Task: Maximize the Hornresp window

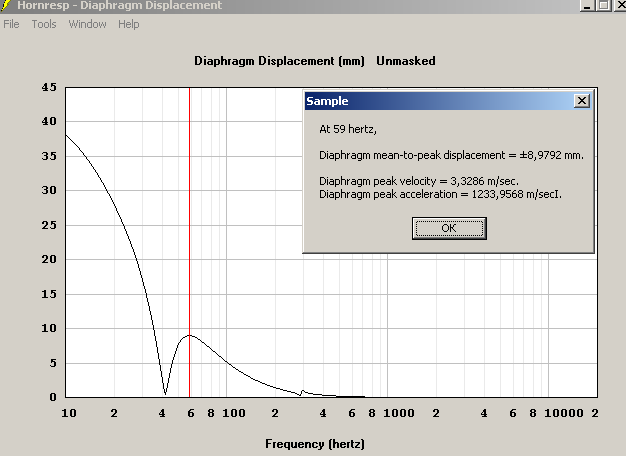Action: [604, 5]
